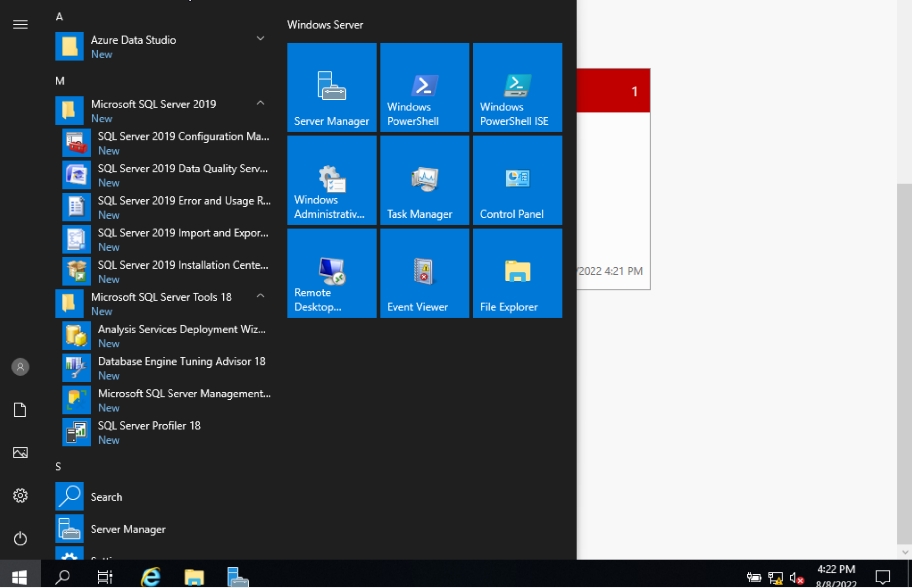Image resolution: width=912 pixels, height=588 pixels.
Task: Open the Azure Data Studio folder icon
Action: 69,46
